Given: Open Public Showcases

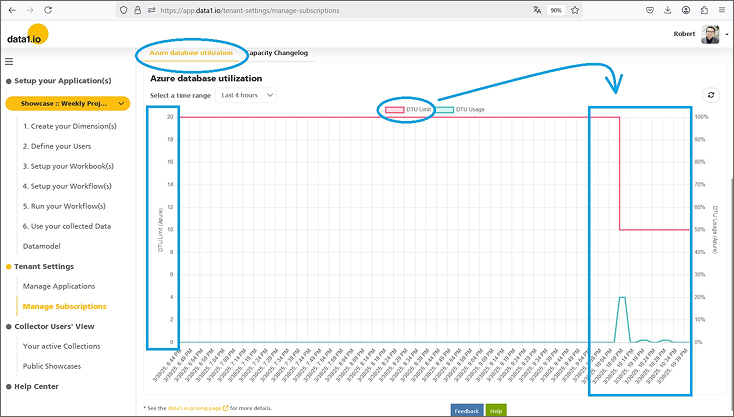Looking at the screenshot, I should (x=52, y=366).
